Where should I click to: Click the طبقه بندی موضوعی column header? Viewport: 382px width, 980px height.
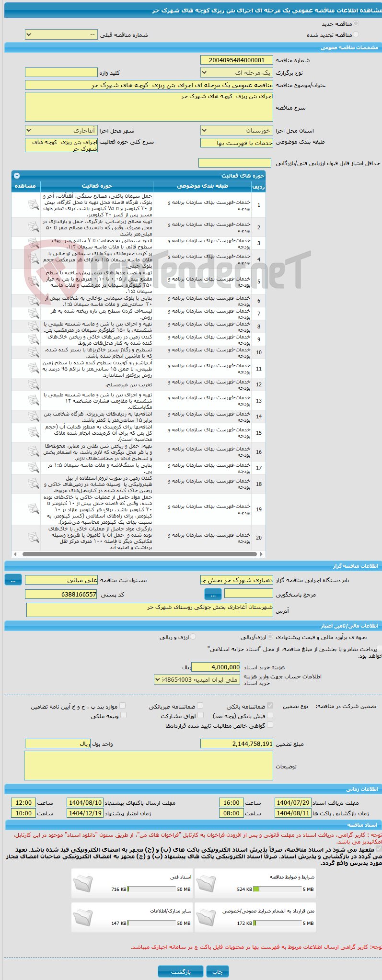(203, 186)
